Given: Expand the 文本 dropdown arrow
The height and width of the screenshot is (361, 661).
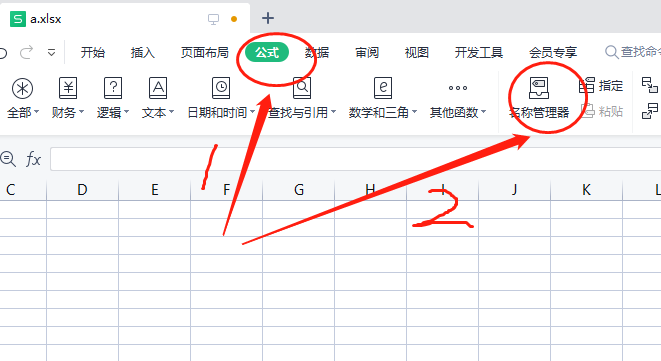Looking at the screenshot, I should [171, 112].
